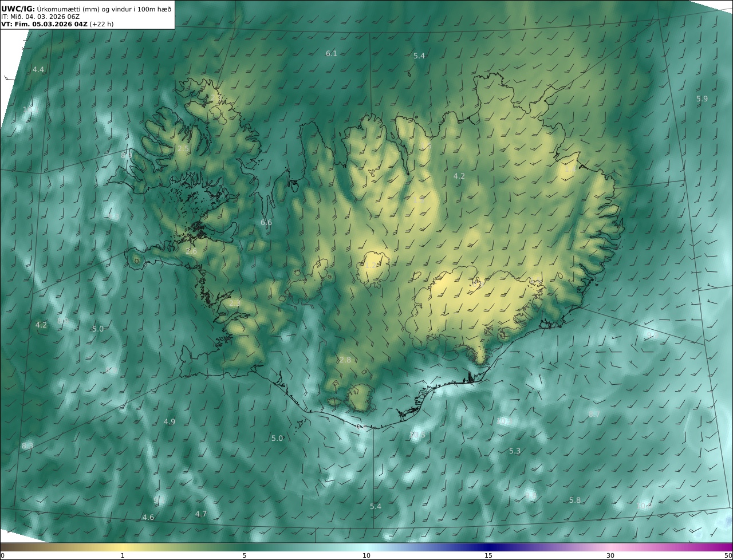Click the '50' tick label on the color scale
The height and width of the screenshot is (560, 733).
tap(728, 556)
